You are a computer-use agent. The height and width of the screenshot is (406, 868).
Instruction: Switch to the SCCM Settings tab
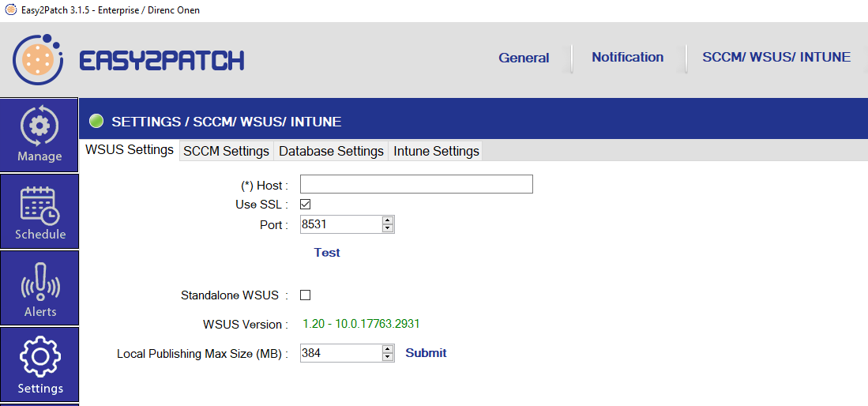[x=226, y=151]
